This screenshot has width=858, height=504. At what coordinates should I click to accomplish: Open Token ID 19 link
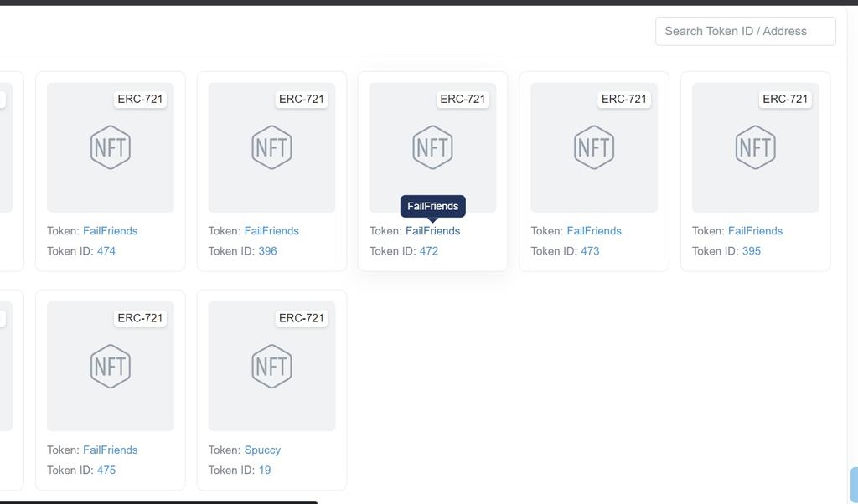[x=265, y=471]
